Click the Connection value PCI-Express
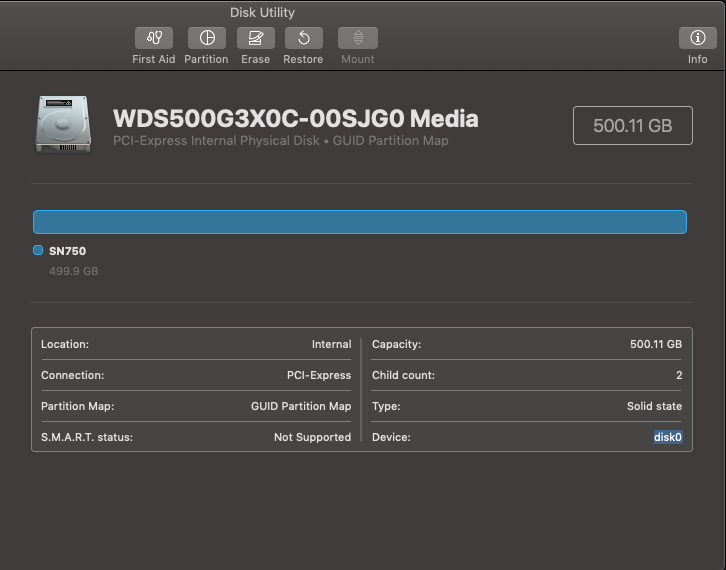 click(x=319, y=375)
